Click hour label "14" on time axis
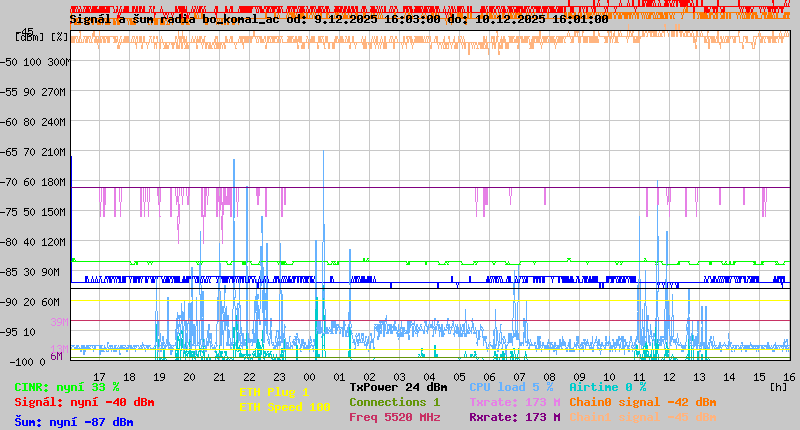This screenshot has width=800, height=430. [730, 377]
